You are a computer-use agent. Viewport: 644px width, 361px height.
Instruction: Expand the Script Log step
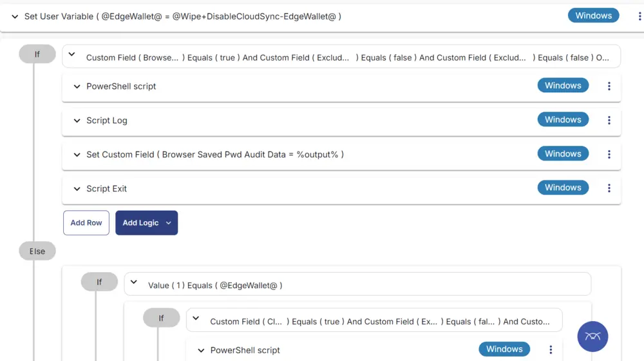pos(77,121)
